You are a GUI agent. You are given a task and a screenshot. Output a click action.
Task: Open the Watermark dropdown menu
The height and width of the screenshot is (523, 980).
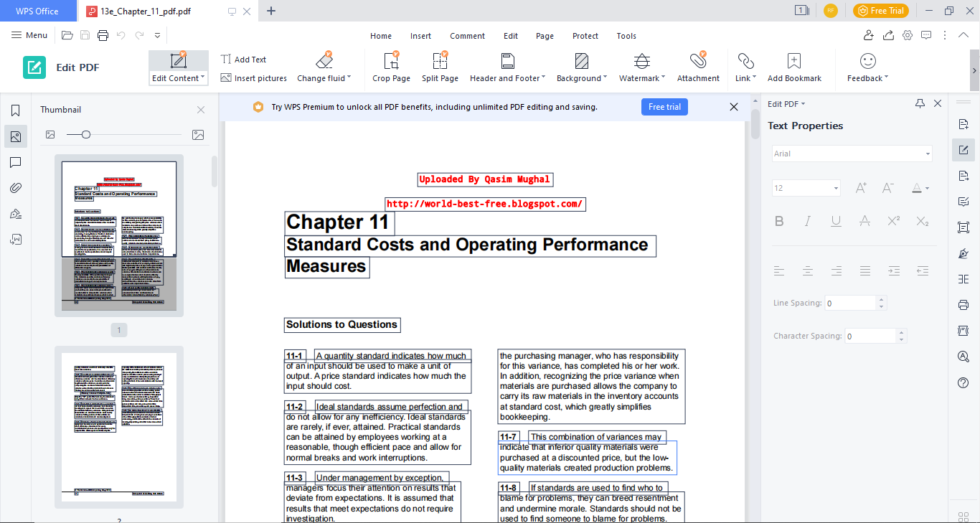pyautogui.click(x=641, y=67)
